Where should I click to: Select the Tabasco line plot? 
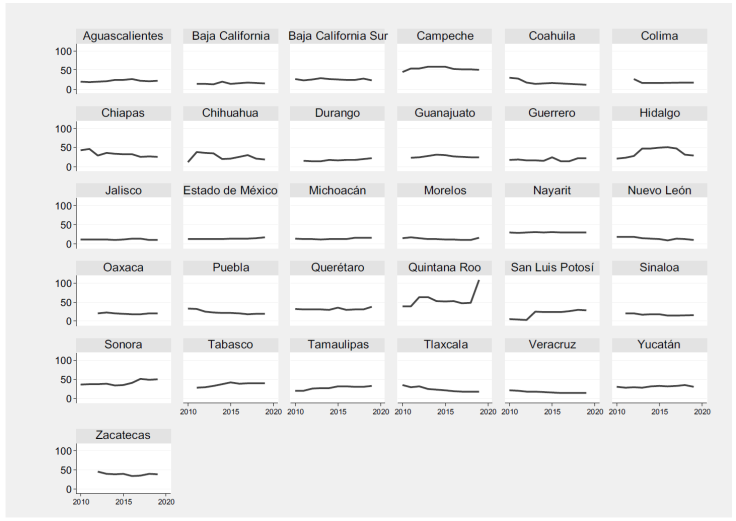point(231,384)
